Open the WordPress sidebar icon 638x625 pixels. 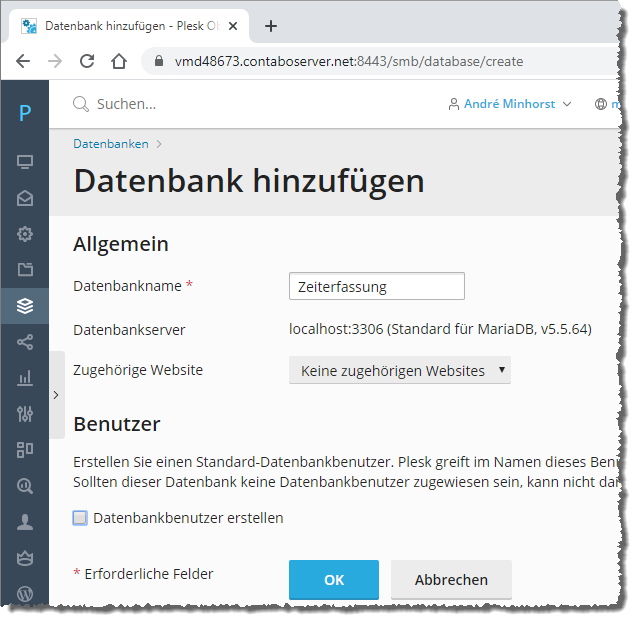pos(25,594)
